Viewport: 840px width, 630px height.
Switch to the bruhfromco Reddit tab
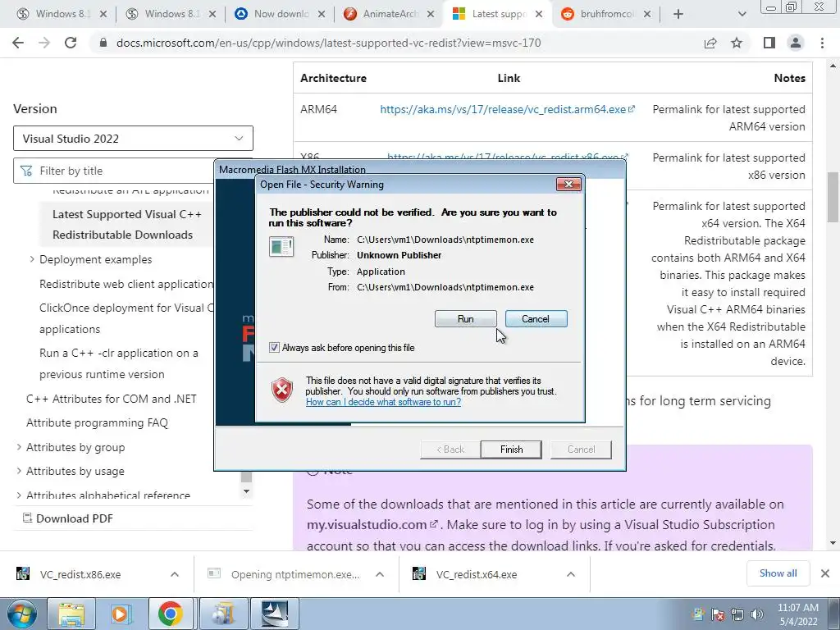pos(605,14)
